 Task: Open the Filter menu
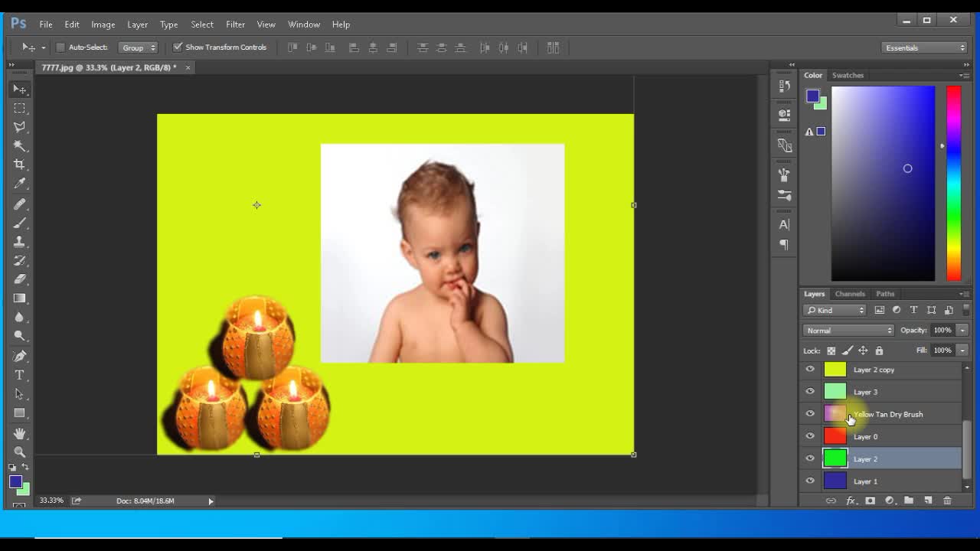pos(235,24)
